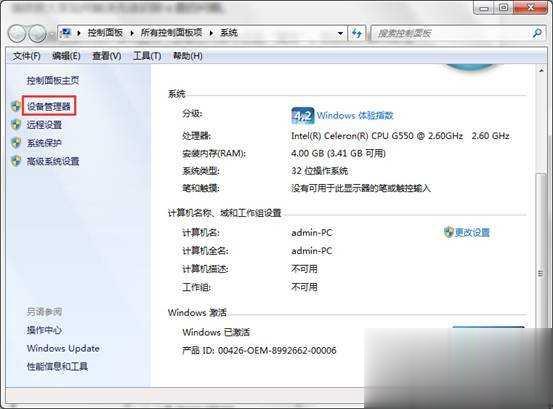The width and height of the screenshot is (553, 409).
Task: Select system type value 32 位操作系统
Action: 320,171
